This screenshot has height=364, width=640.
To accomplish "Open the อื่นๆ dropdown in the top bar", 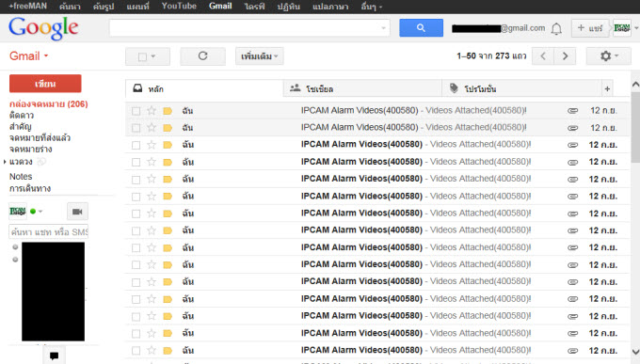I will click(371, 7).
